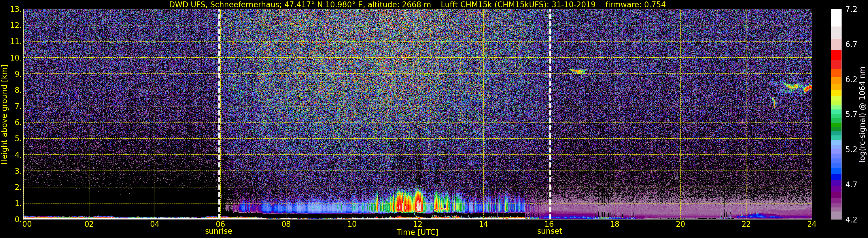The height and width of the screenshot is (238, 868).
Task: Click the '12' tick on time axis
Action: pyautogui.click(x=417, y=224)
